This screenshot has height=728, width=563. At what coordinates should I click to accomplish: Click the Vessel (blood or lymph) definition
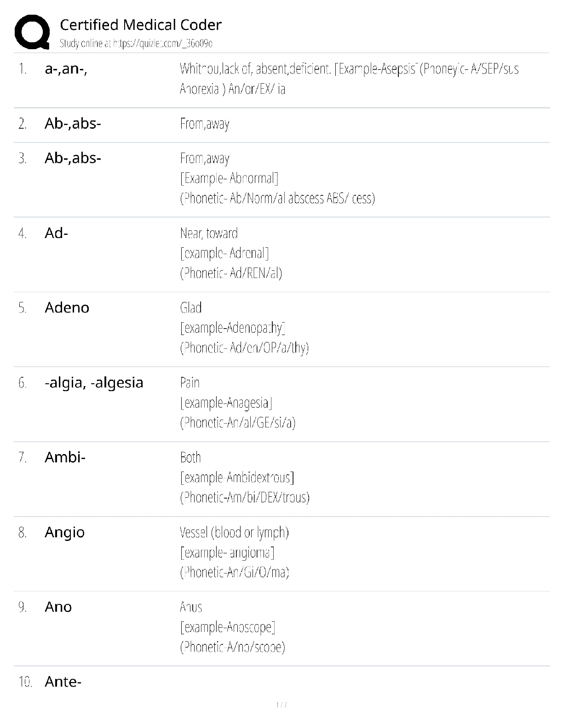234,532
